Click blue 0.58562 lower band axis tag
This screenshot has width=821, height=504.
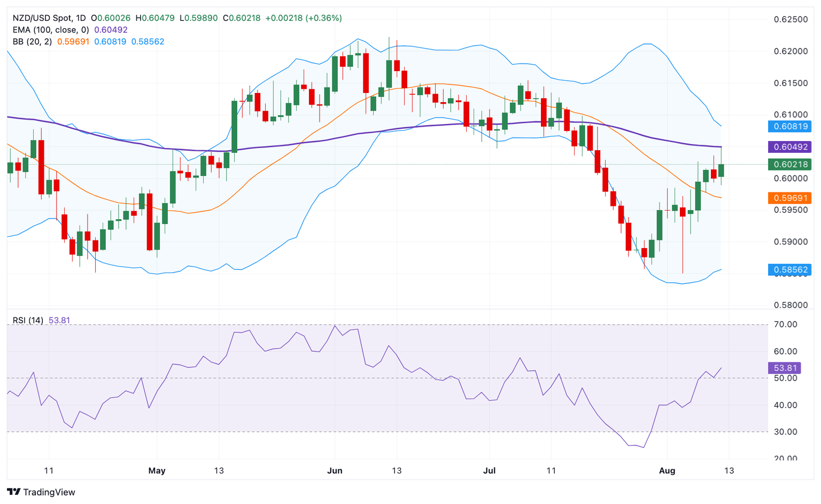pyautogui.click(x=789, y=270)
